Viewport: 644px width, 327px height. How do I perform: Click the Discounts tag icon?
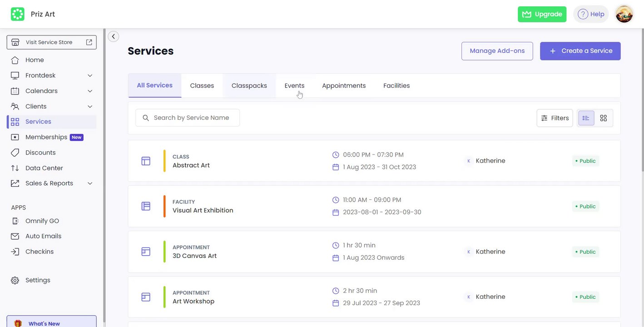[15, 153]
